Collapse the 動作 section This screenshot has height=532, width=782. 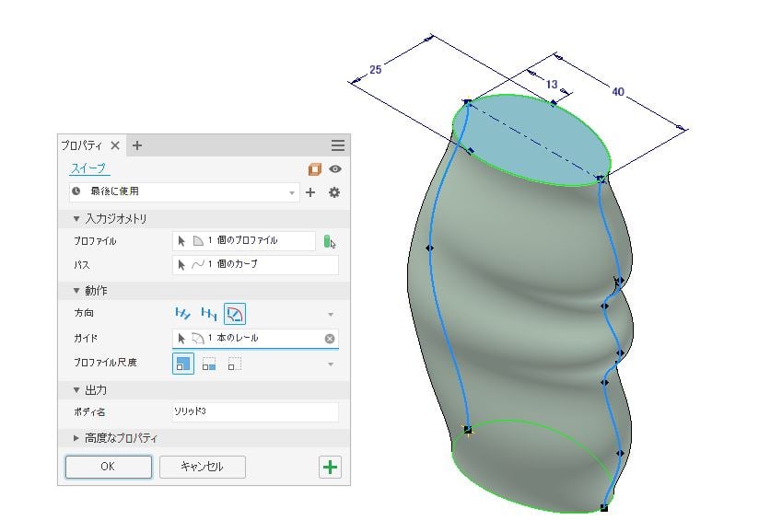tap(76, 291)
